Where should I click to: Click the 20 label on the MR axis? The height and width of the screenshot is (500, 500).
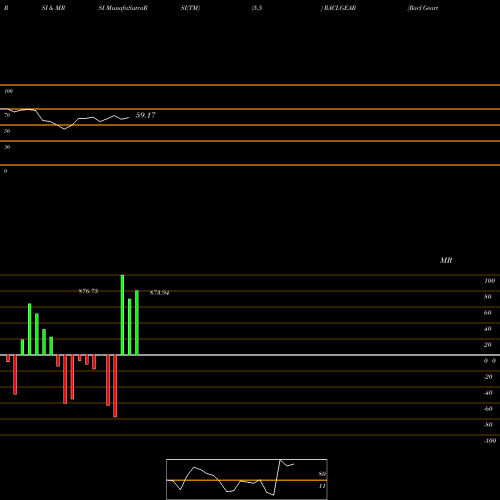click(488, 345)
